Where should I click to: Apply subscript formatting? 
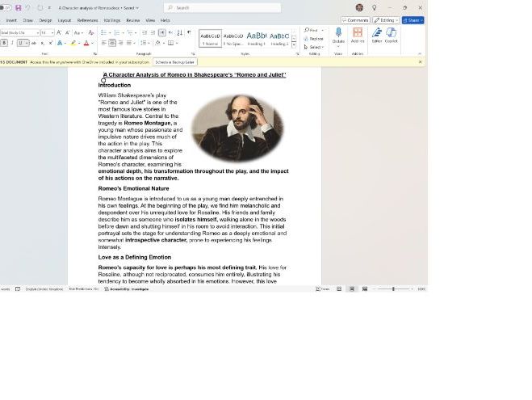pyautogui.click(x=43, y=43)
